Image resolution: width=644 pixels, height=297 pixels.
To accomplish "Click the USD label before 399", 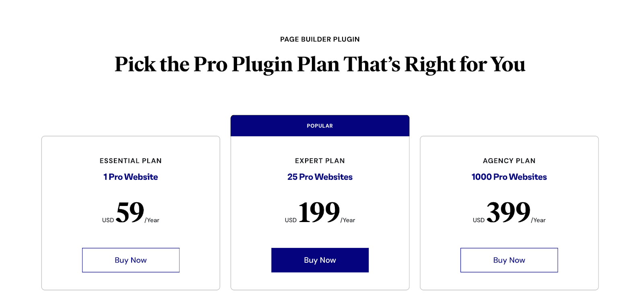I will (479, 220).
